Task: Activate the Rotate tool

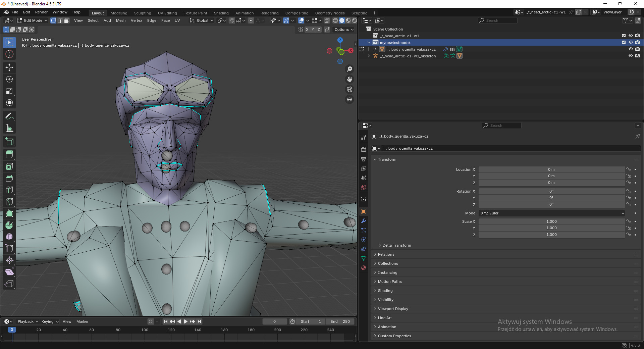Action: coord(9,79)
